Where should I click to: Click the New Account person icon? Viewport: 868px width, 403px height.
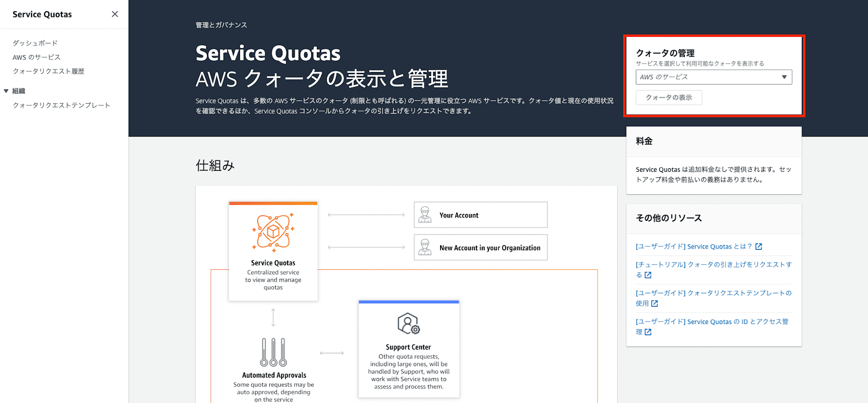pyautogui.click(x=425, y=247)
